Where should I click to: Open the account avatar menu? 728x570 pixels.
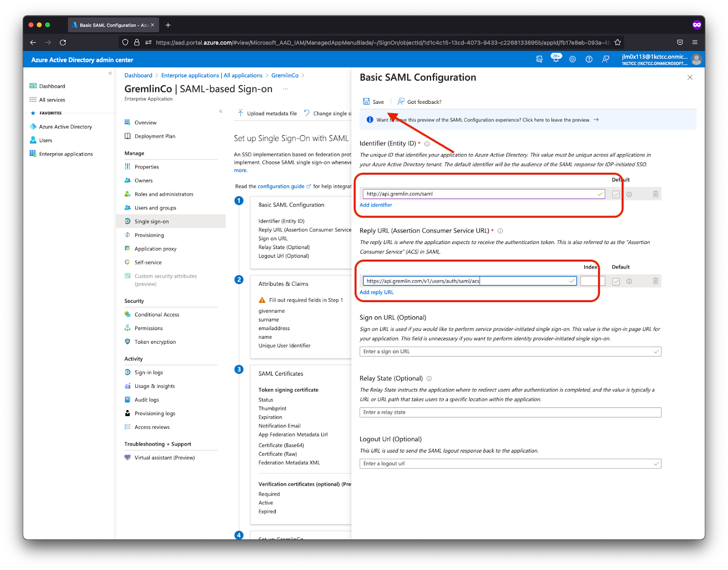(696, 59)
